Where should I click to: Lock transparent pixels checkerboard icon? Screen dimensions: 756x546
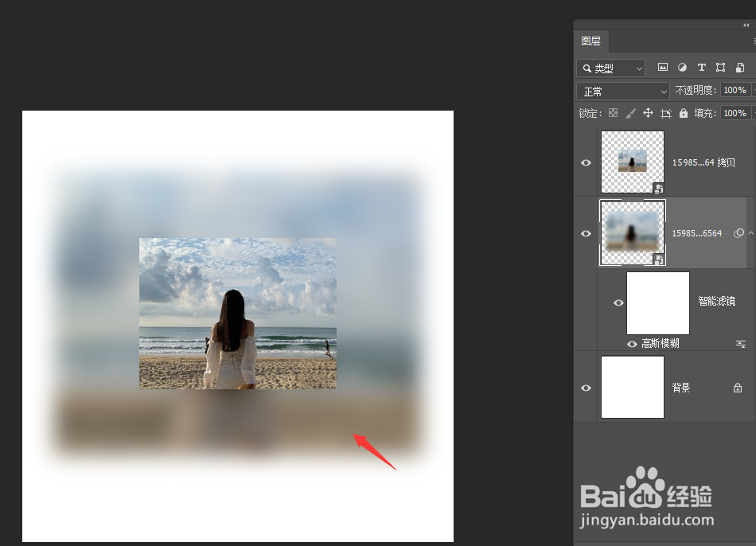click(x=614, y=113)
